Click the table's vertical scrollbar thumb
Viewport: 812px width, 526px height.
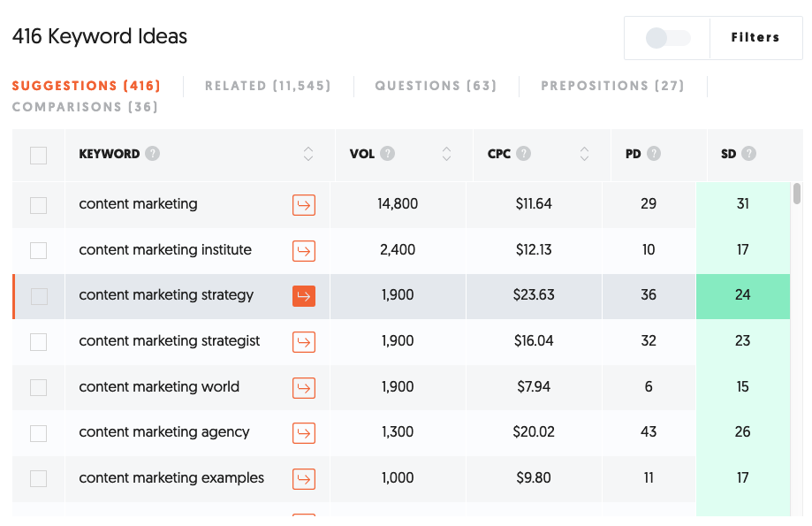[x=797, y=194]
